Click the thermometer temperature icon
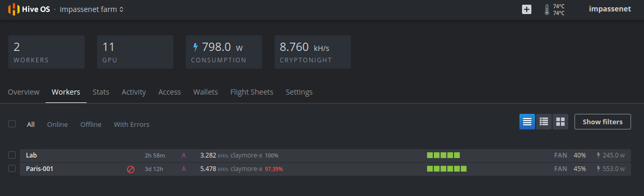Screen dimensions: 644x196 click(546, 9)
